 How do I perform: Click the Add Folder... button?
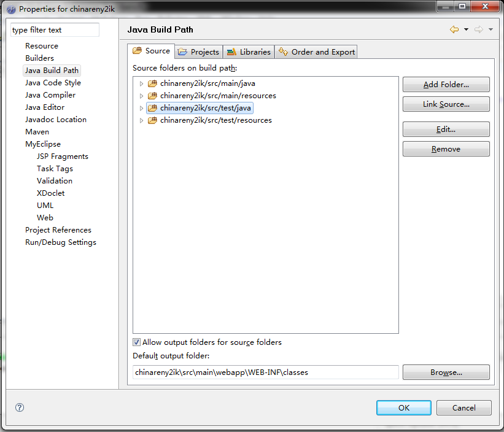[x=446, y=85]
